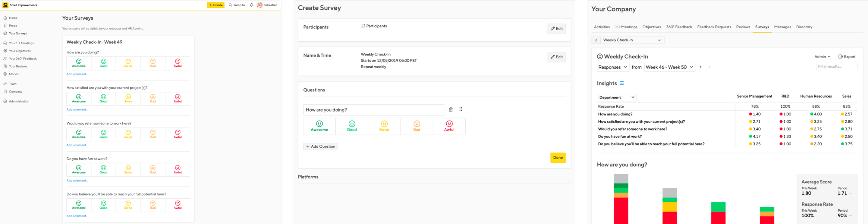
Task: Click Add Question button
Action: point(320,147)
